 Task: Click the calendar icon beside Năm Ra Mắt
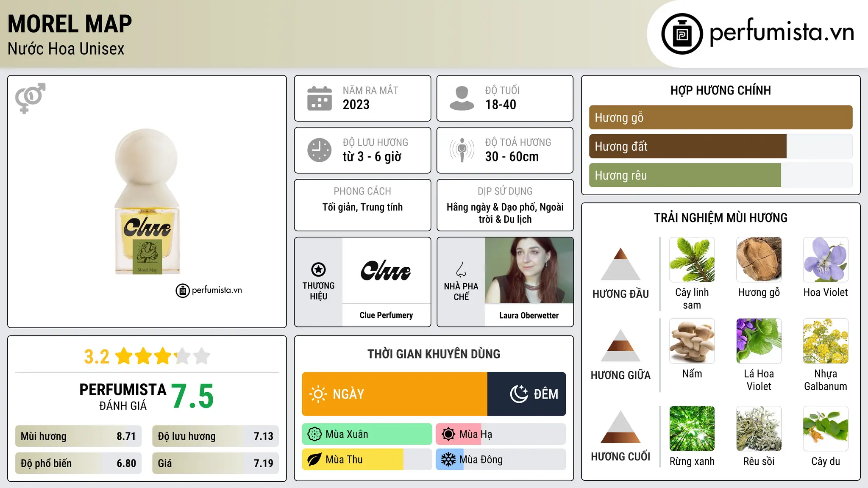(x=320, y=98)
